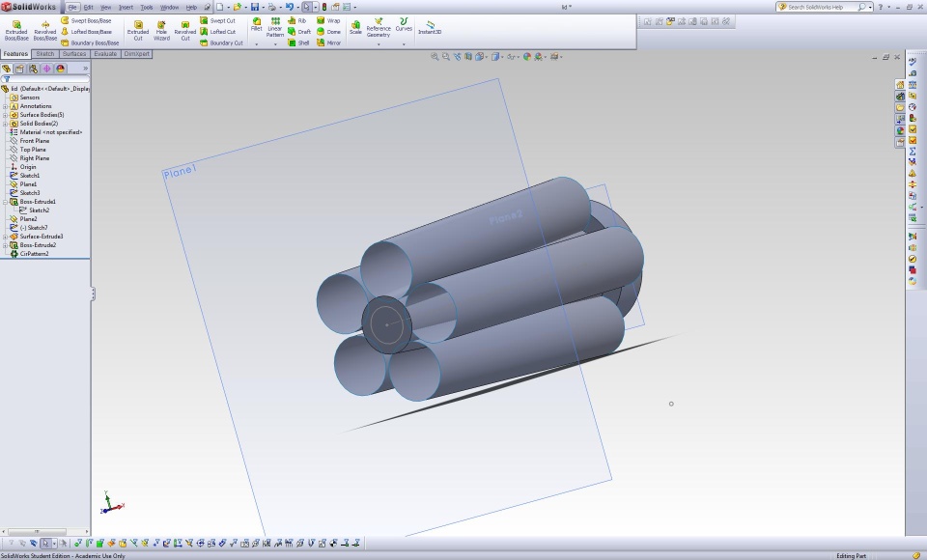The height and width of the screenshot is (560, 927).
Task: Collapse the Boss-Extrude1 node
Action: [6, 202]
